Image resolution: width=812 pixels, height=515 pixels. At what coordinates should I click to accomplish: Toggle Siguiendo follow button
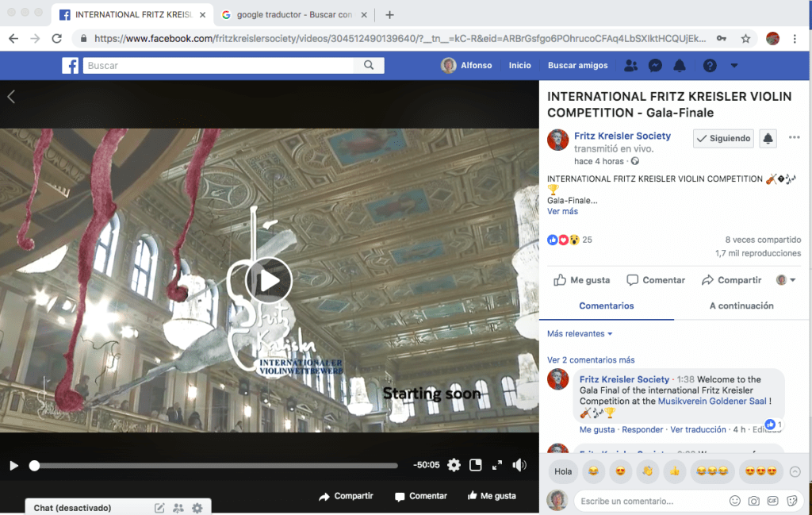pos(723,139)
